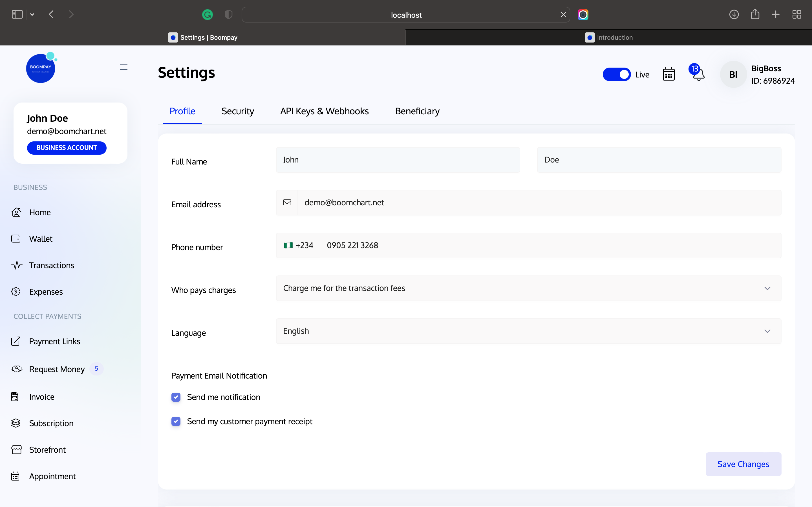This screenshot has width=812, height=507.
Task: Open the Wallet section in sidebar
Action: pyautogui.click(x=40, y=239)
